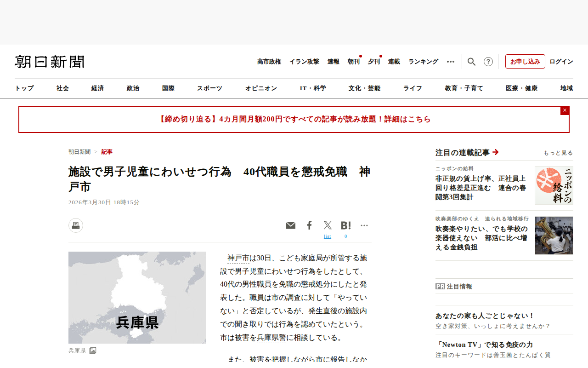Viewport: 588px width, 368px height.
Task: Share the article by email icon
Action: point(291,225)
